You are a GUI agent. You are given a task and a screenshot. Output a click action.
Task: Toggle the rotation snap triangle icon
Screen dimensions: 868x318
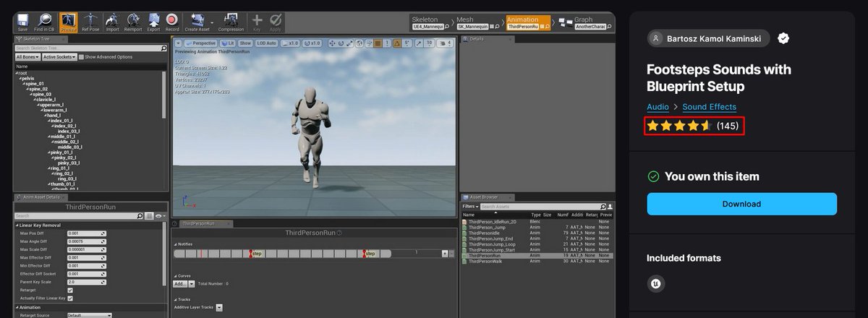click(398, 43)
